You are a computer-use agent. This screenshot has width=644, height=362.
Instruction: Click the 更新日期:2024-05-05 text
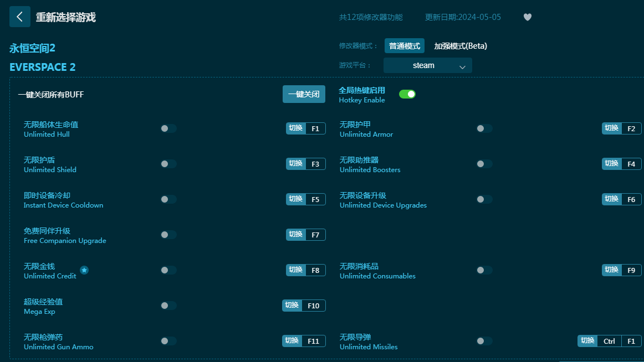pos(463,17)
